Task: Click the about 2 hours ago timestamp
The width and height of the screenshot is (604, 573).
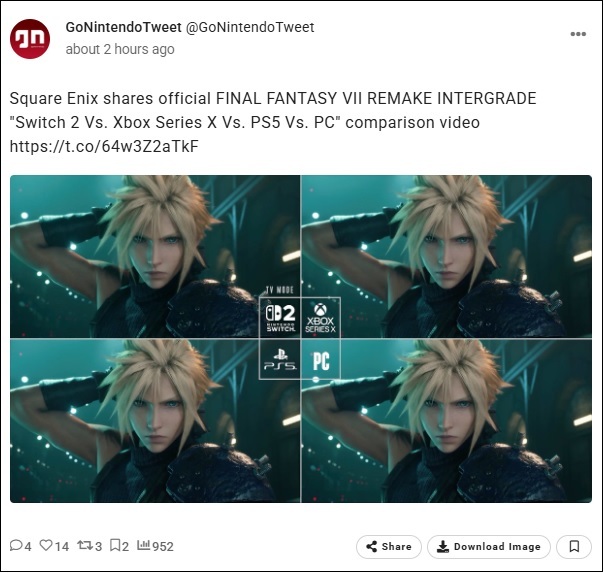Action: pyautogui.click(x=120, y=49)
